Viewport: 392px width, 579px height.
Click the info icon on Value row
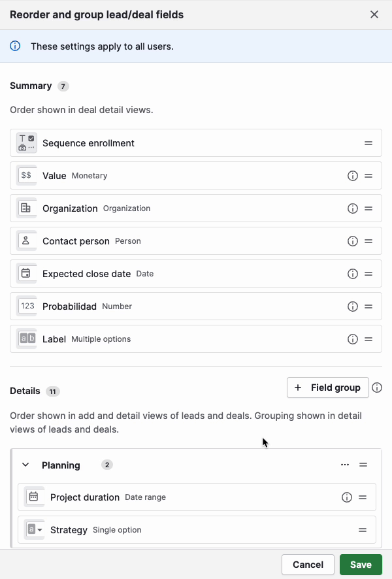click(x=353, y=176)
